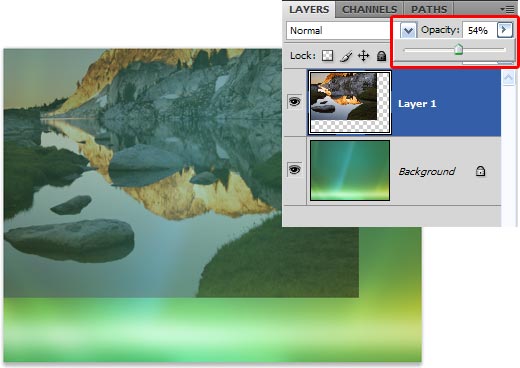Image resolution: width=520 pixels, height=368 pixels.
Task: Open the Layers panel flyout menu
Action: 507,9
